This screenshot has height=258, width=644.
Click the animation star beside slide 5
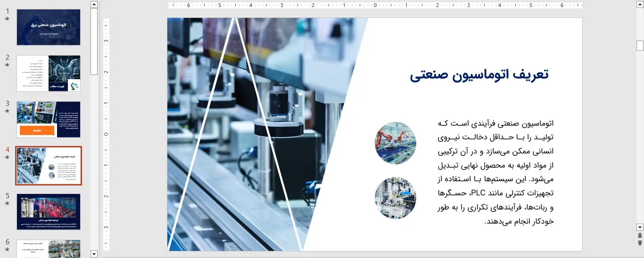coord(7,203)
